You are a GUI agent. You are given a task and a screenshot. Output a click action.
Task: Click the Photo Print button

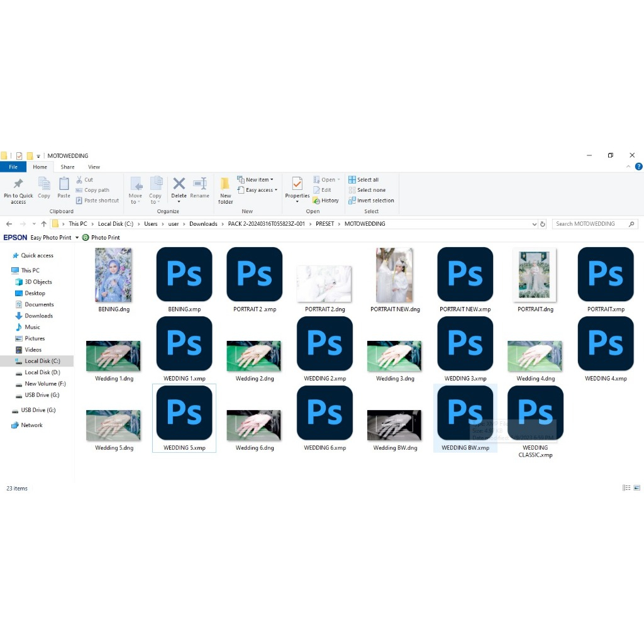click(x=101, y=237)
